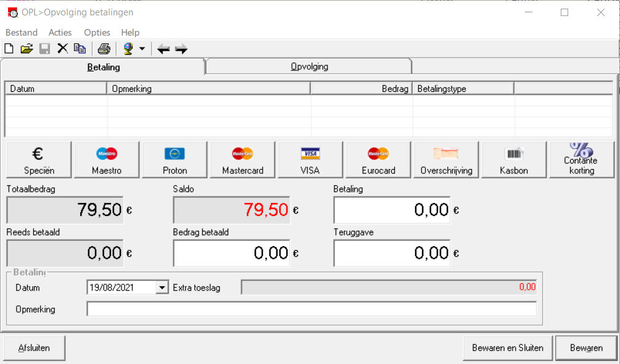
Task: Switch to the Opvolging tab
Action: pyautogui.click(x=309, y=67)
